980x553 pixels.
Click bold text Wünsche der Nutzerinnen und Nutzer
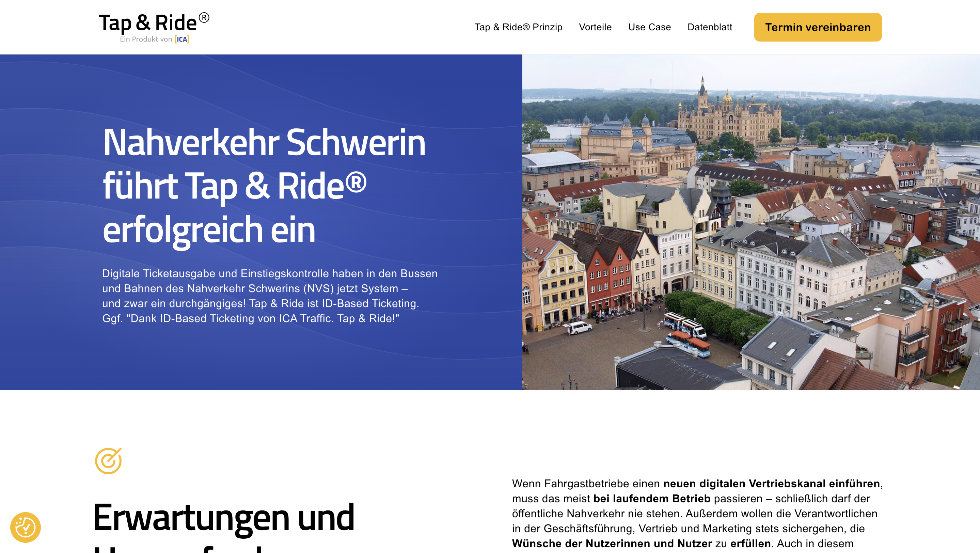tap(612, 543)
